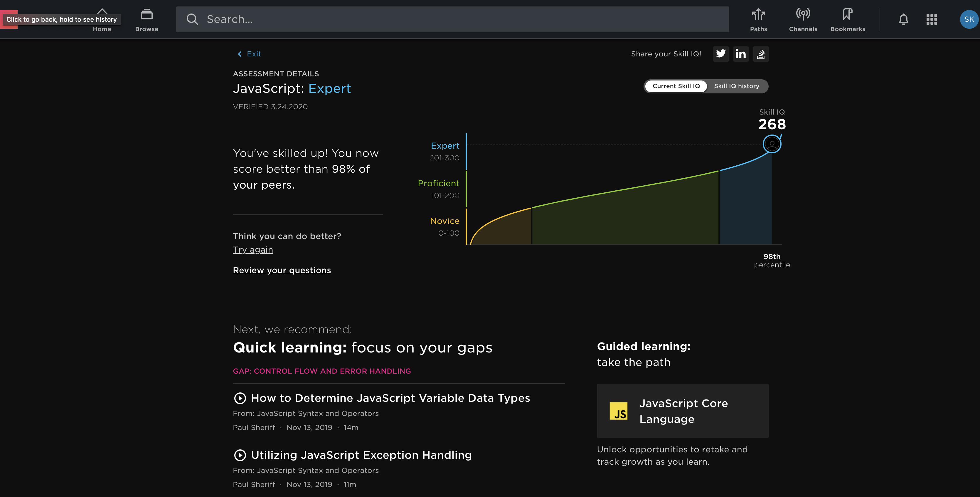Switch to Current Skill IQ view
The width and height of the screenshot is (980, 497).
pyautogui.click(x=676, y=86)
